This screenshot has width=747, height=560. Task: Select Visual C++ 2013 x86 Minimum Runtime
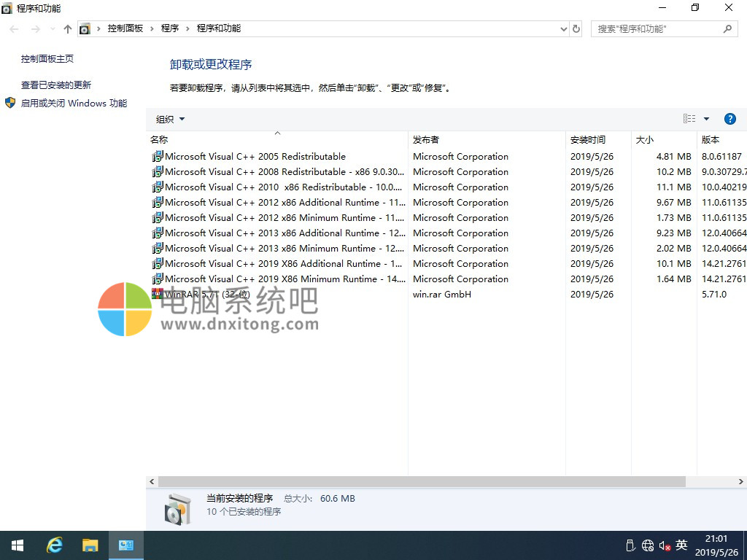click(x=285, y=248)
